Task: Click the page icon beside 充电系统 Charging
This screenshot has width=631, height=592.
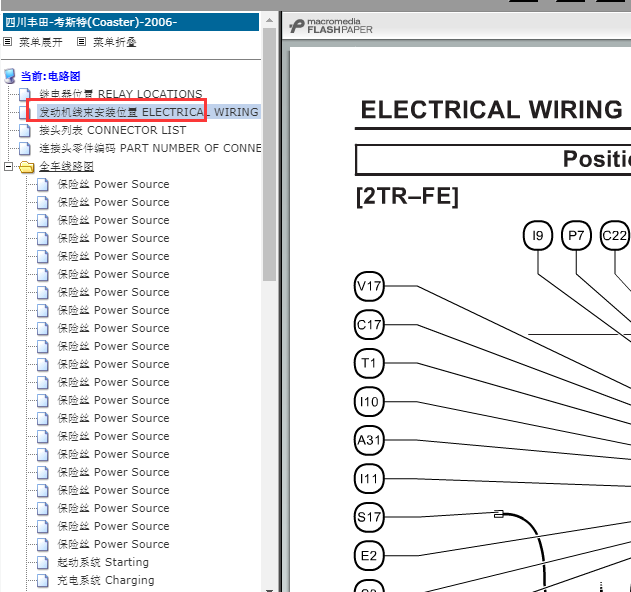Action: pyautogui.click(x=43, y=580)
